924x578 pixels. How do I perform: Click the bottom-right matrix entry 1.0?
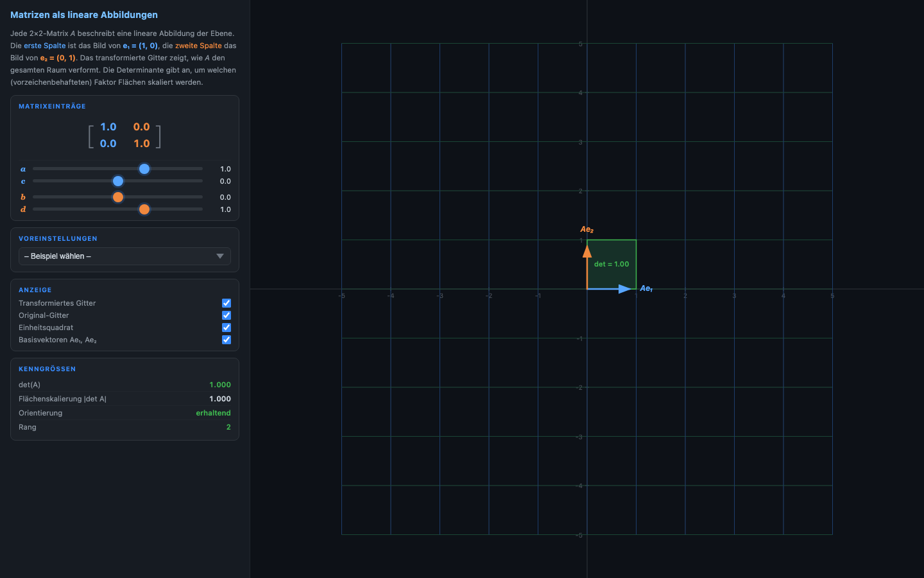click(x=142, y=144)
